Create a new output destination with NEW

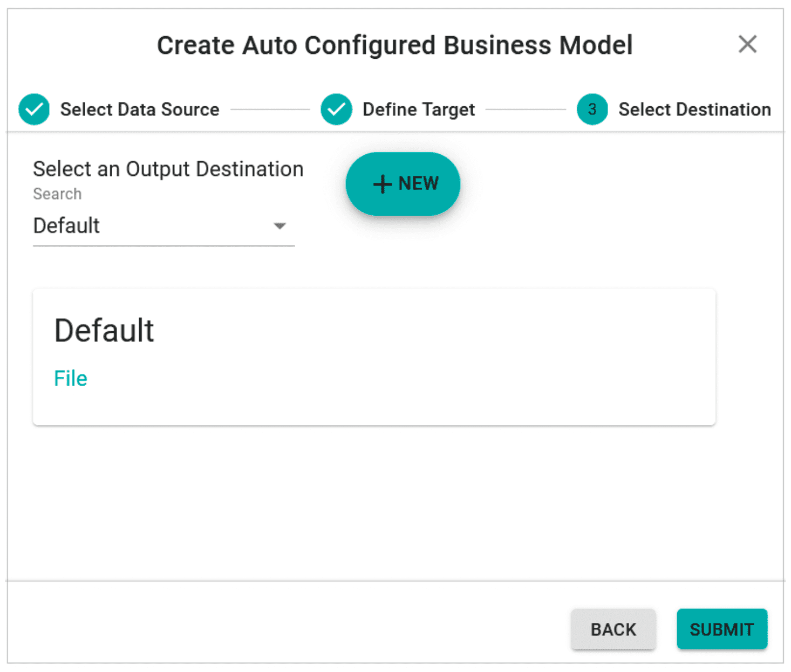coord(403,184)
